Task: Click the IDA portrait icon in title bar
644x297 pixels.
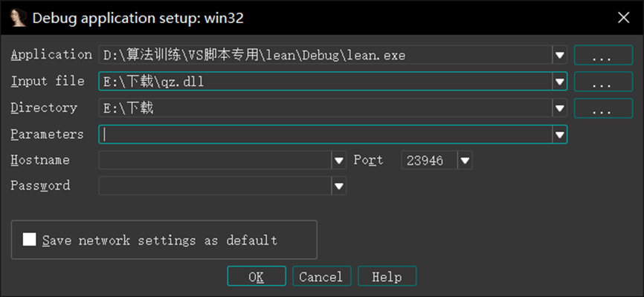Action: click(x=18, y=18)
